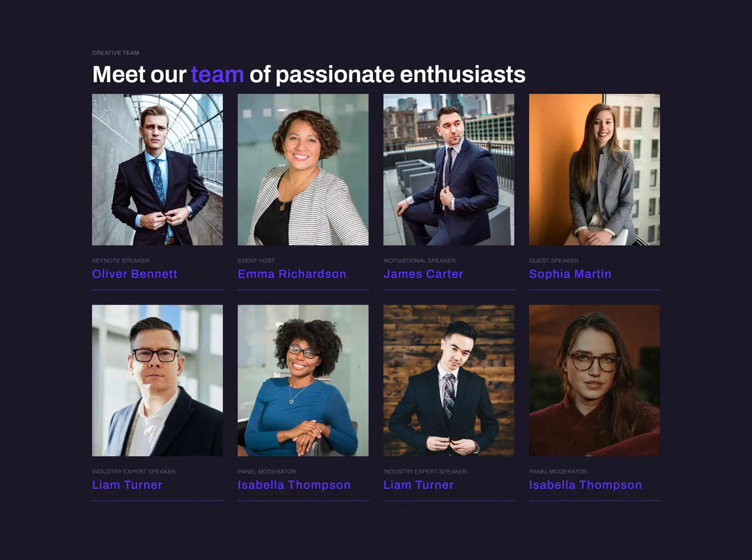Open the Oliver Bennett name link
The width and height of the screenshot is (752, 560).
click(134, 274)
